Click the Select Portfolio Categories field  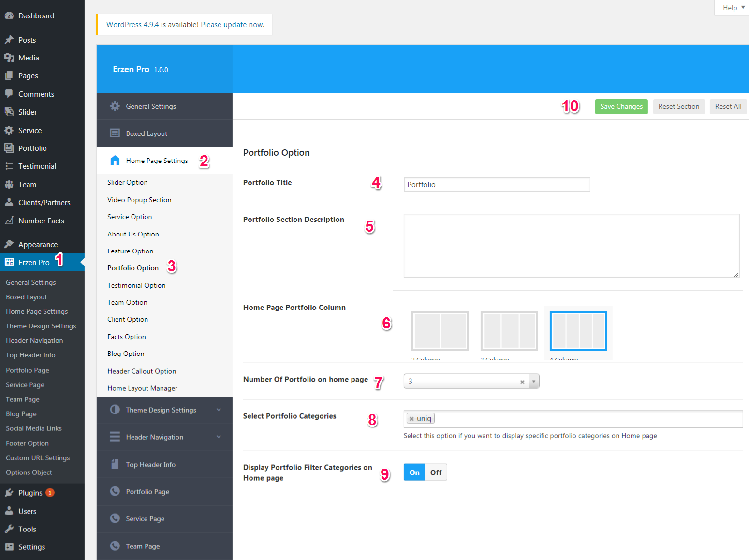point(573,419)
